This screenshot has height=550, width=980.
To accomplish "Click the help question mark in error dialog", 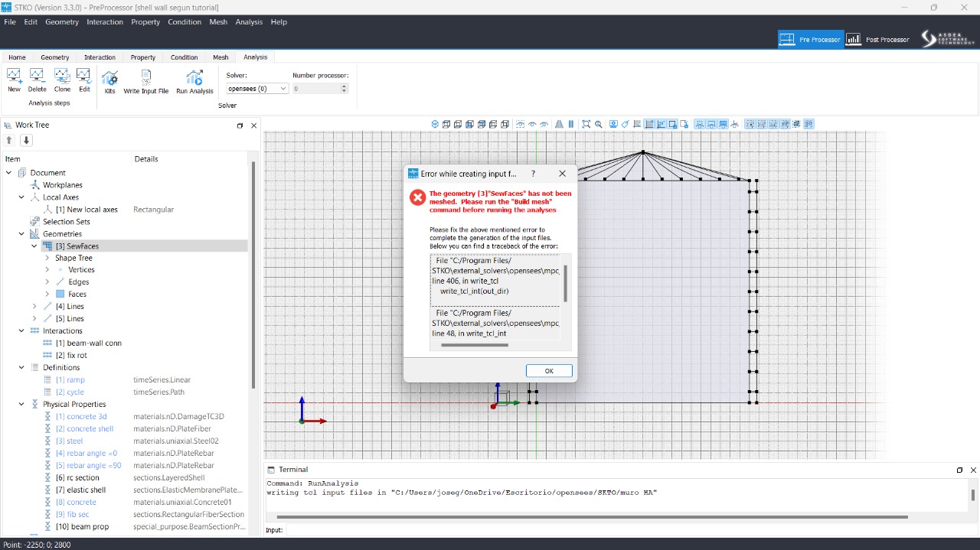I will tap(534, 174).
